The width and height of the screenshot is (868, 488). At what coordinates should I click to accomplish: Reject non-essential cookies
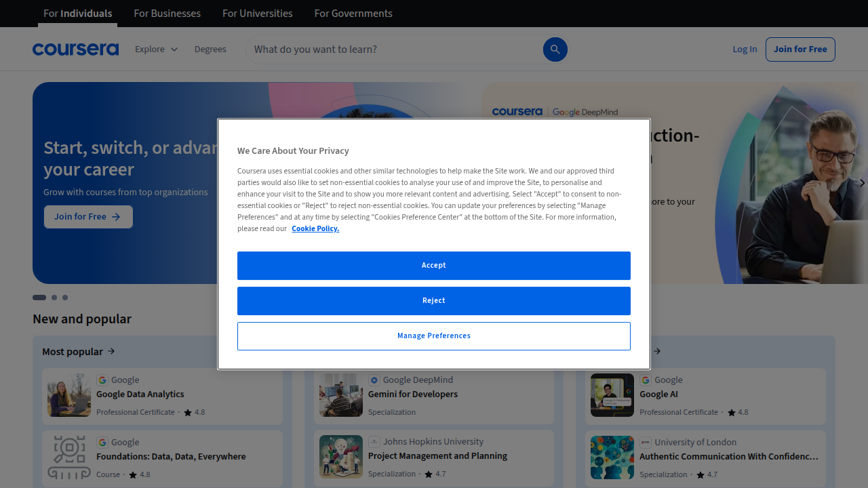434,301
